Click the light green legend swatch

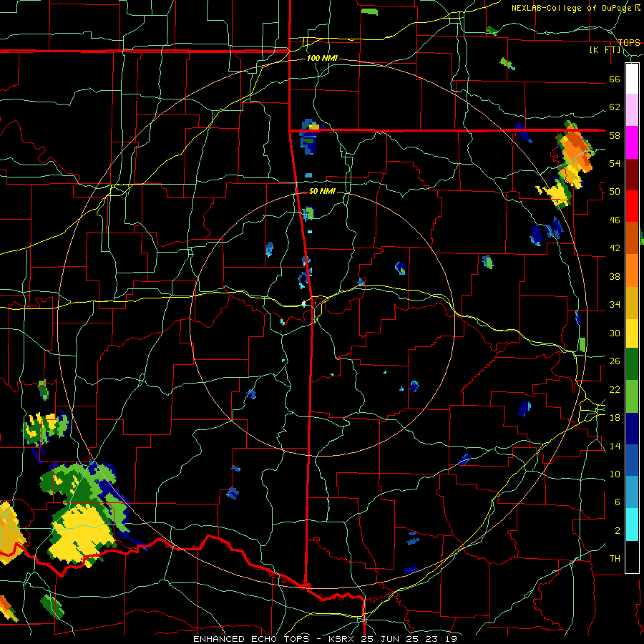click(632, 396)
